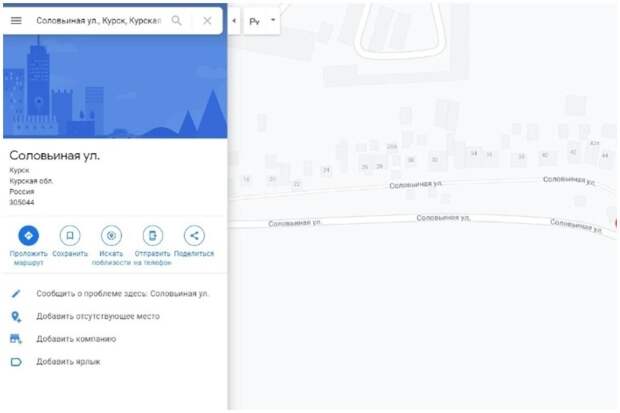Click house number 22 on the map
Viewport: 620px width, 413px height.
[297, 184]
